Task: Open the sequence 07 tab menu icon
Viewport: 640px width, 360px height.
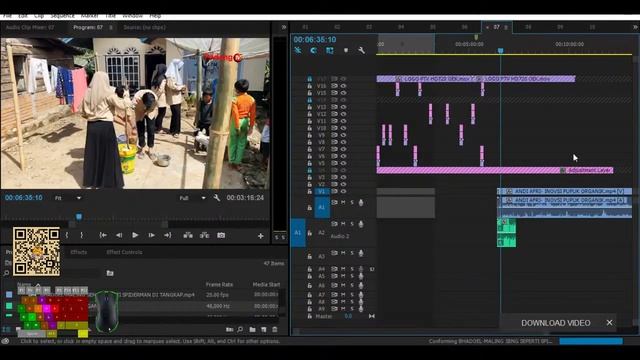Action: [506, 27]
